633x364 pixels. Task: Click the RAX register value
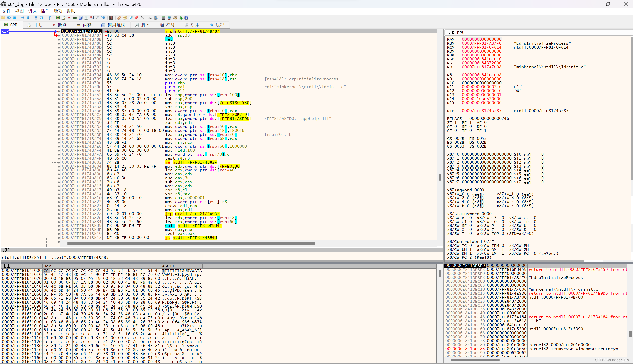[x=481, y=39]
